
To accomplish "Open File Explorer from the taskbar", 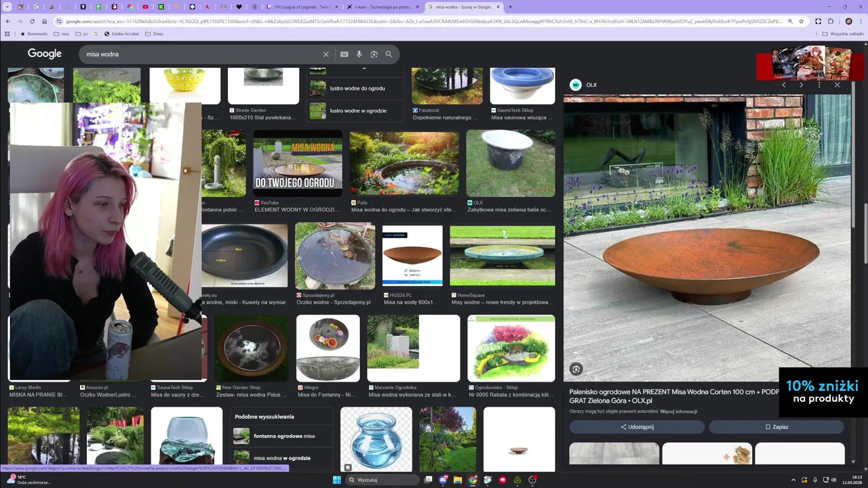I will click(458, 480).
